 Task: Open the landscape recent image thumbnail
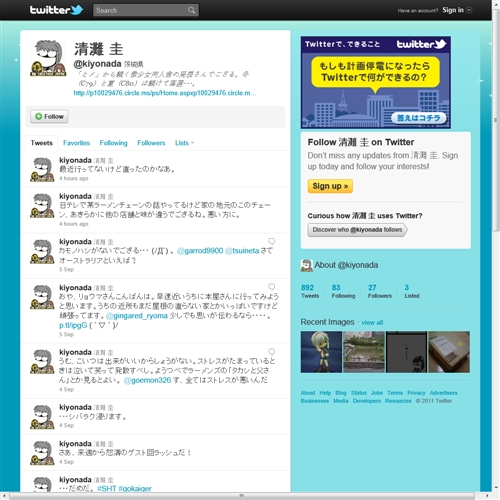point(364,352)
